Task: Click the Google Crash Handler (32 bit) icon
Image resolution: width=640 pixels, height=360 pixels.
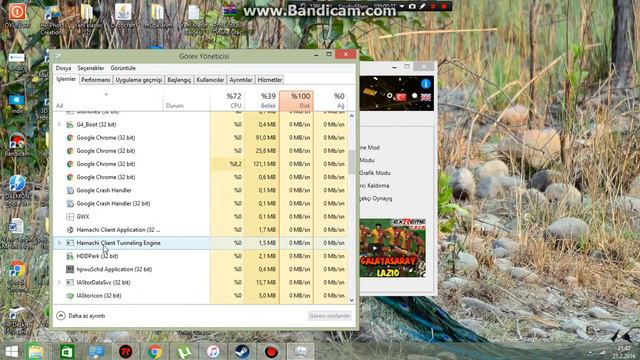Action: (70, 203)
